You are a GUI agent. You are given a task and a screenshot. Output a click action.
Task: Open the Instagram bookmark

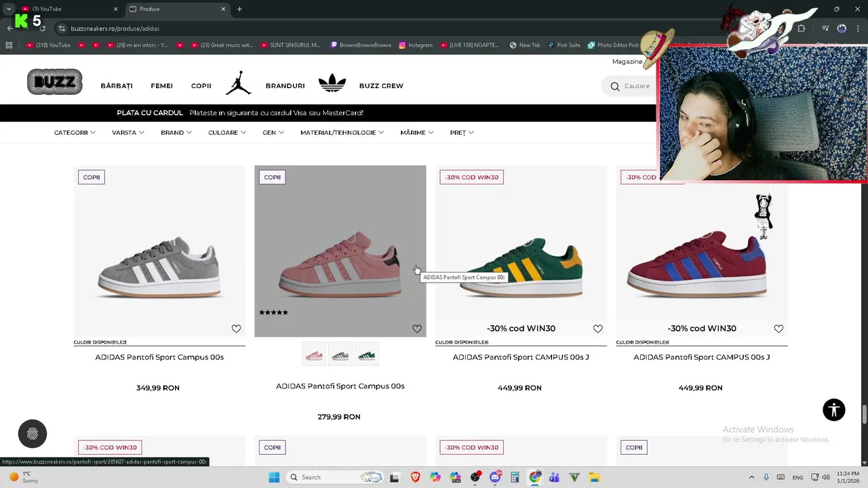click(416, 45)
